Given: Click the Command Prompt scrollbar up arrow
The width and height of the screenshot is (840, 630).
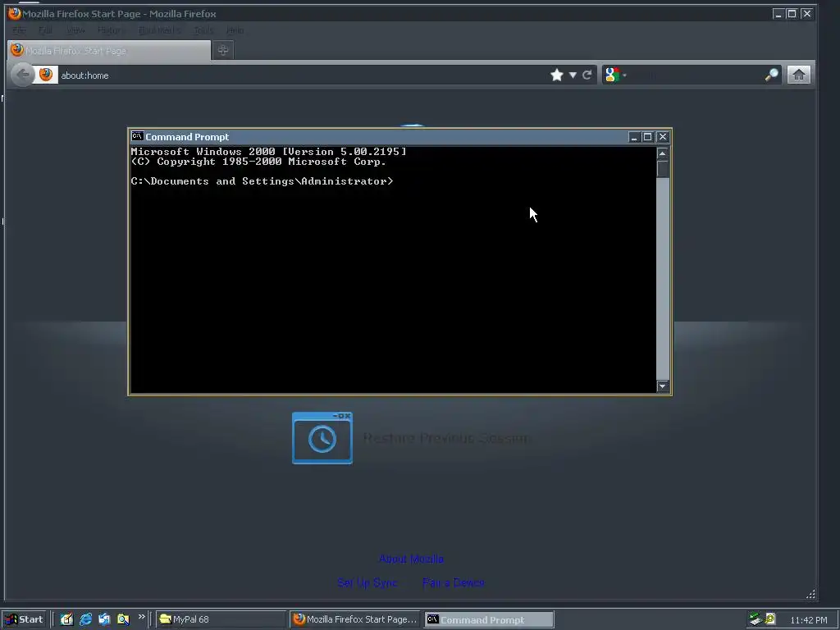Looking at the screenshot, I should pyautogui.click(x=663, y=153).
